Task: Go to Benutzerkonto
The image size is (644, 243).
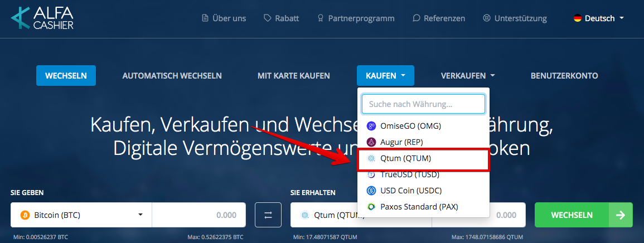Action: [x=564, y=76]
